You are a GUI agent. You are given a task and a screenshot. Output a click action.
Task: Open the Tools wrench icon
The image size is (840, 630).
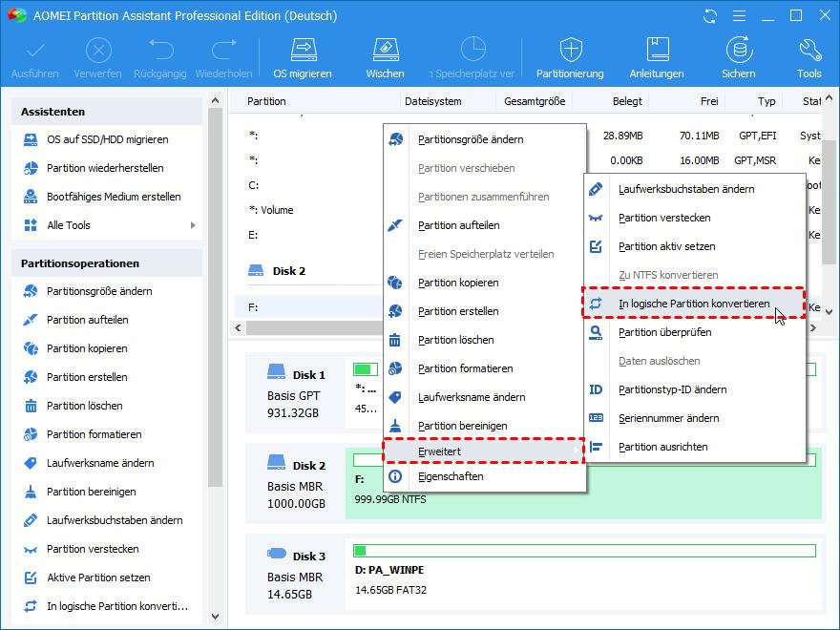click(x=808, y=50)
